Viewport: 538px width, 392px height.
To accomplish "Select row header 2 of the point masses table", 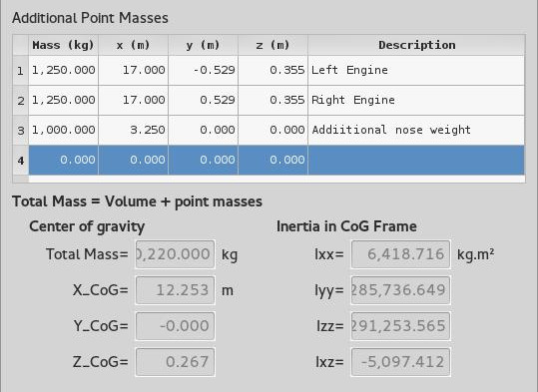I will click(x=21, y=101).
